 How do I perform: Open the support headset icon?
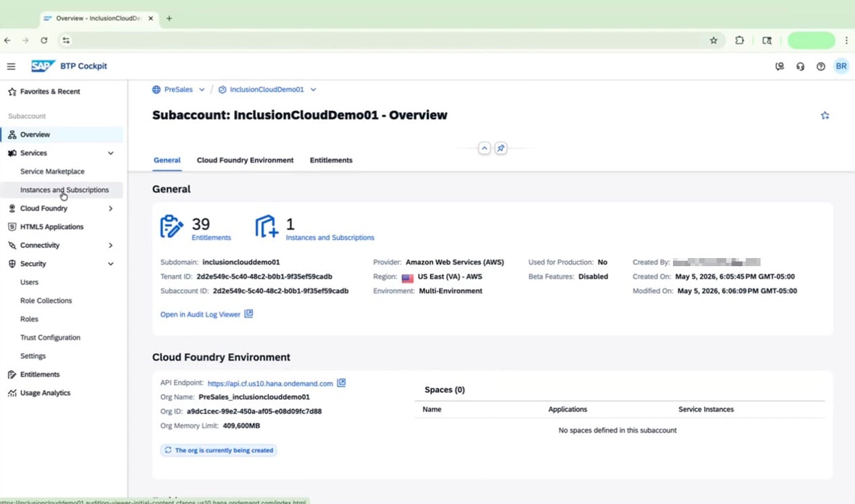tap(800, 67)
